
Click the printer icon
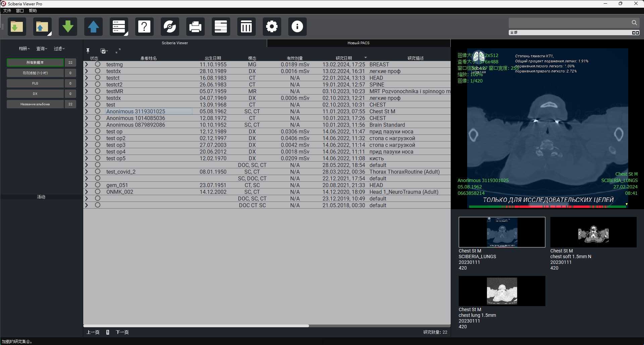pyautogui.click(x=195, y=26)
